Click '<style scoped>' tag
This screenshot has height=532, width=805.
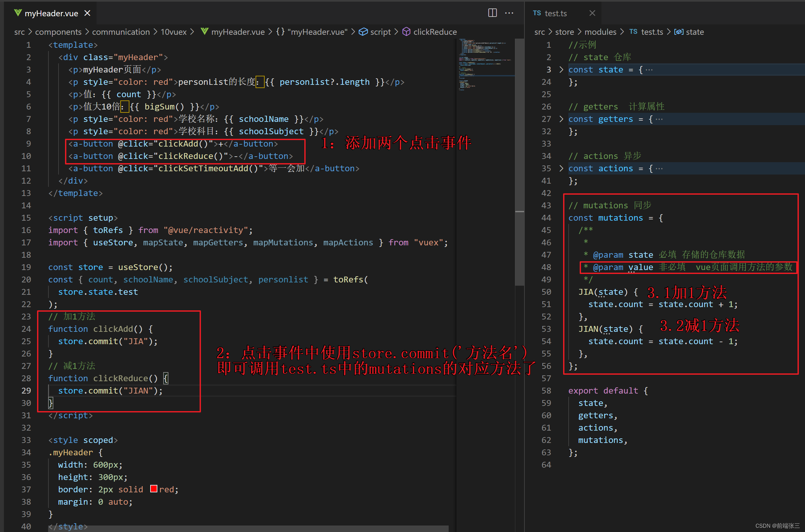click(83, 440)
